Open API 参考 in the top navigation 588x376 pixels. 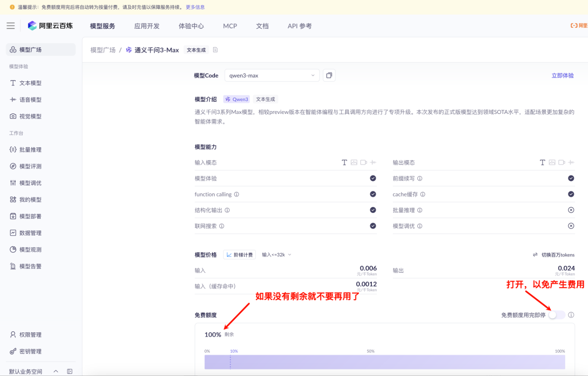[300, 26]
